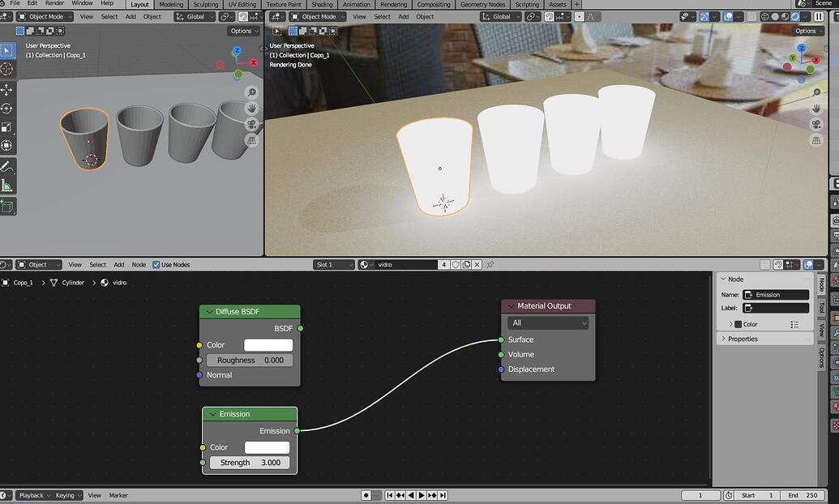The height and width of the screenshot is (504, 839).
Task: Click the fake user shield icon for vidro
Action: [x=456, y=264]
